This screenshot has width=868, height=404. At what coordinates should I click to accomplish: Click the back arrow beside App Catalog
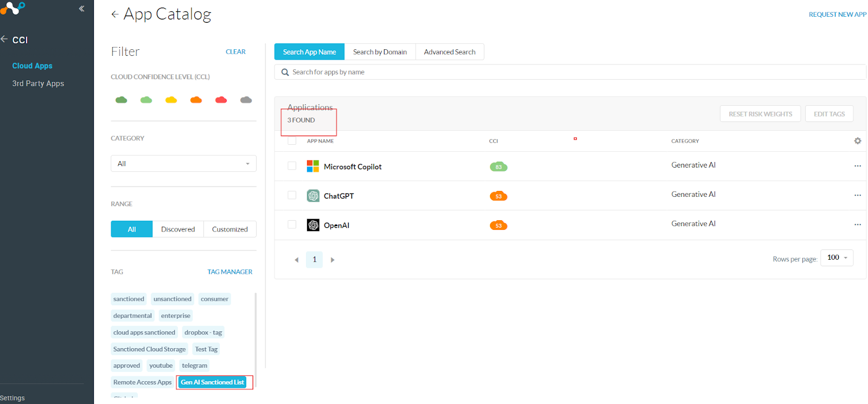(x=114, y=14)
